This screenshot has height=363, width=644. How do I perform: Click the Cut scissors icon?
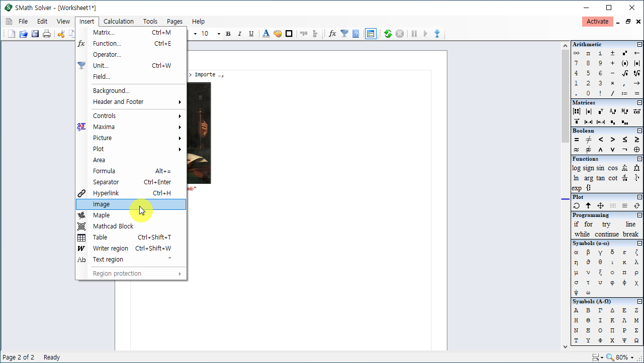pos(61,34)
